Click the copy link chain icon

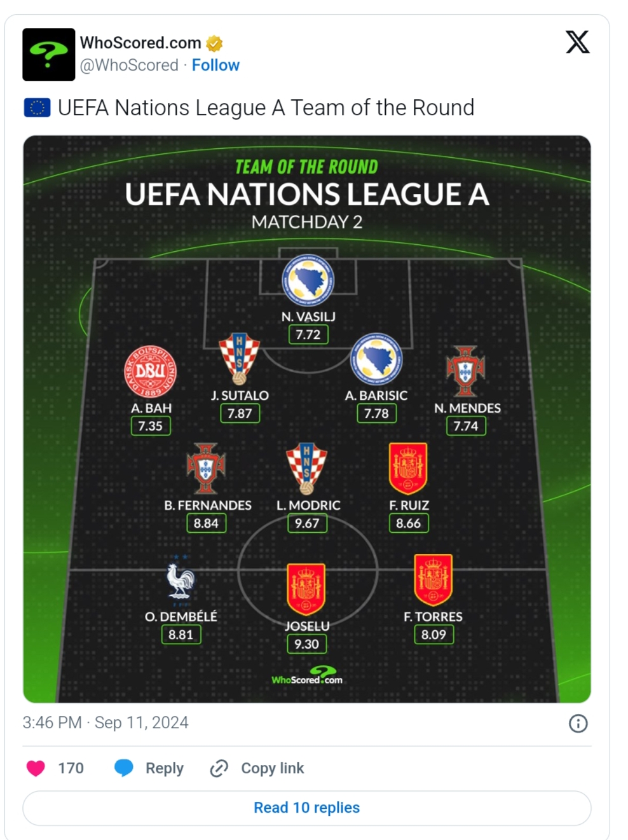coord(219,768)
